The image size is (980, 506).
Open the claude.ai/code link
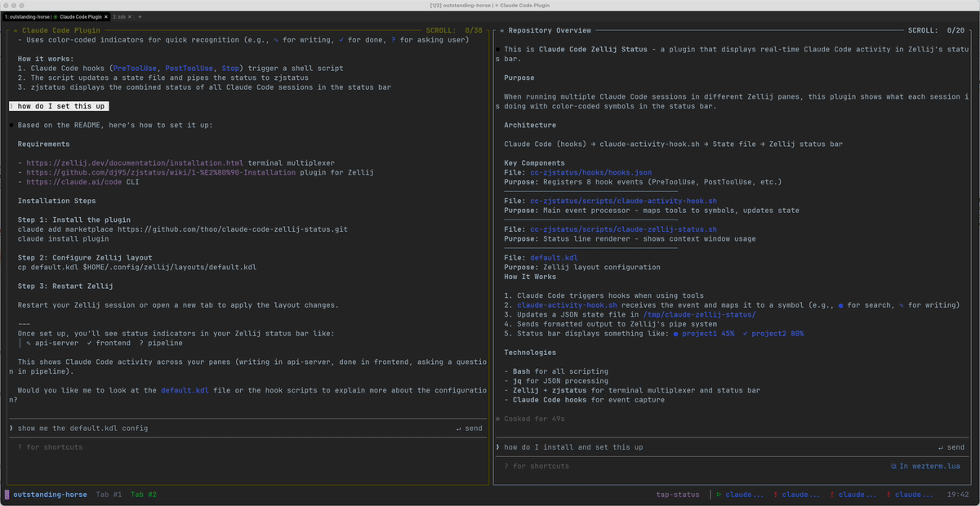coord(73,182)
